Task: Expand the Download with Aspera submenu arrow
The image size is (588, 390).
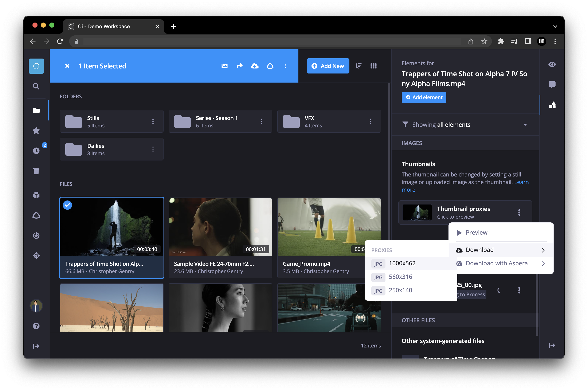Action: [543, 263]
